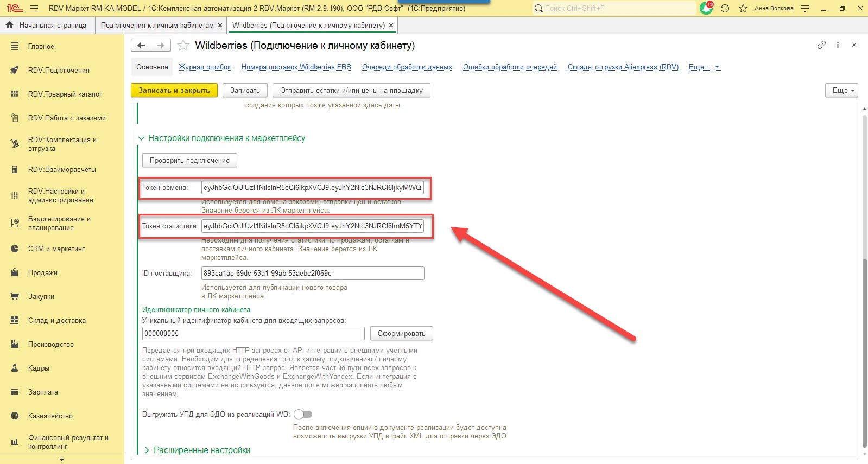Open Очереди обработки данных link

pos(407,67)
